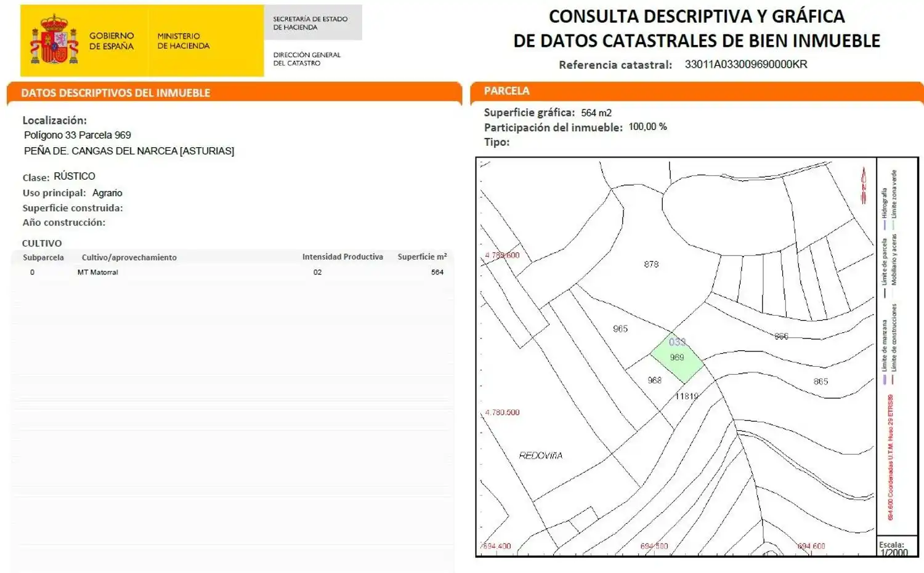924x573 pixels.
Task: Click coordinate label '694.600' at map bottom
Action: click(811, 546)
